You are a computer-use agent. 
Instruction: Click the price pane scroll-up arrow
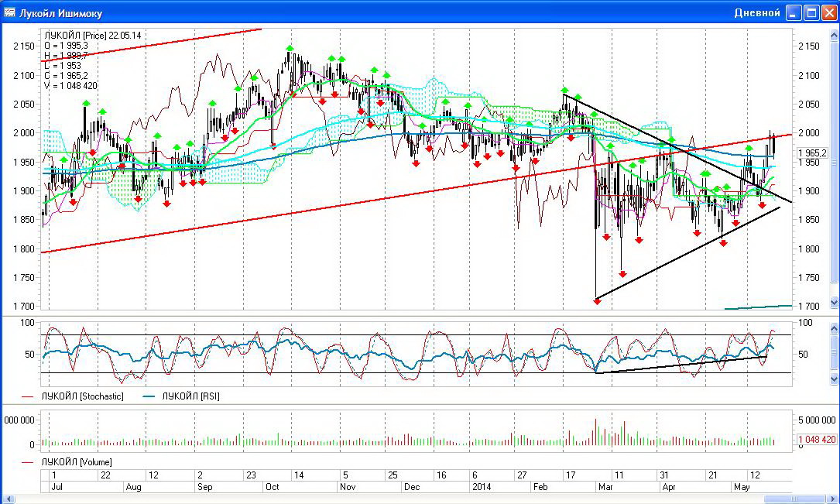(834, 36)
